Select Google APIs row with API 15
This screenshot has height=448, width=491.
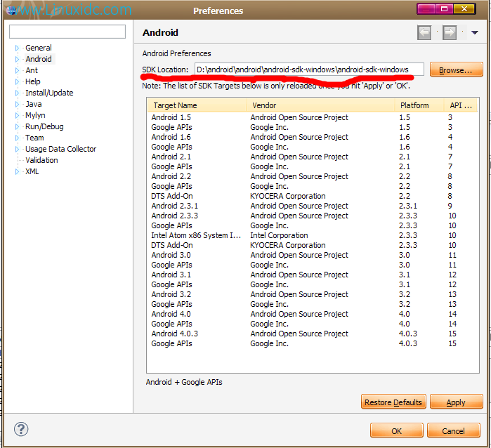click(313, 344)
